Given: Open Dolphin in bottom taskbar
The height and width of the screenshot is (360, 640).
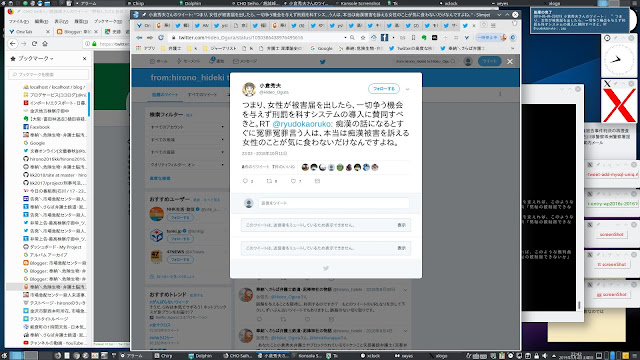Looking at the screenshot, I should tap(200, 356).
